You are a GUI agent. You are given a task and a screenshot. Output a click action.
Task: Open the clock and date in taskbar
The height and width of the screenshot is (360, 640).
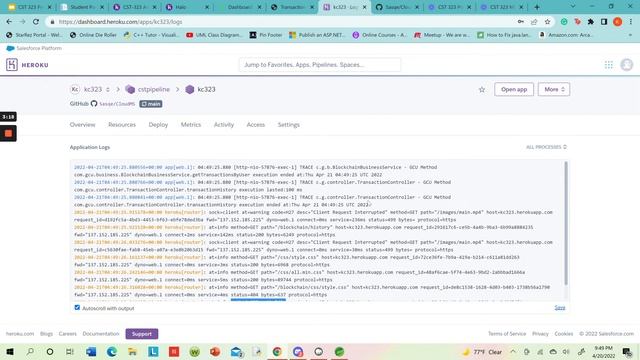click(x=603, y=351)
